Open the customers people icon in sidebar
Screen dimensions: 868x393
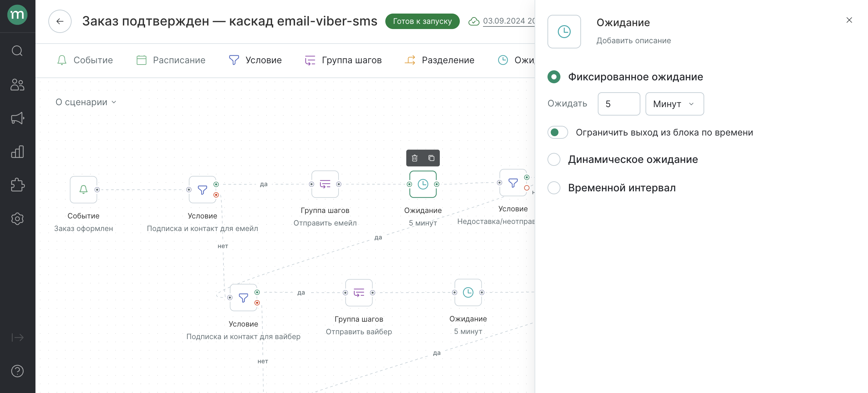pos(17,84)
